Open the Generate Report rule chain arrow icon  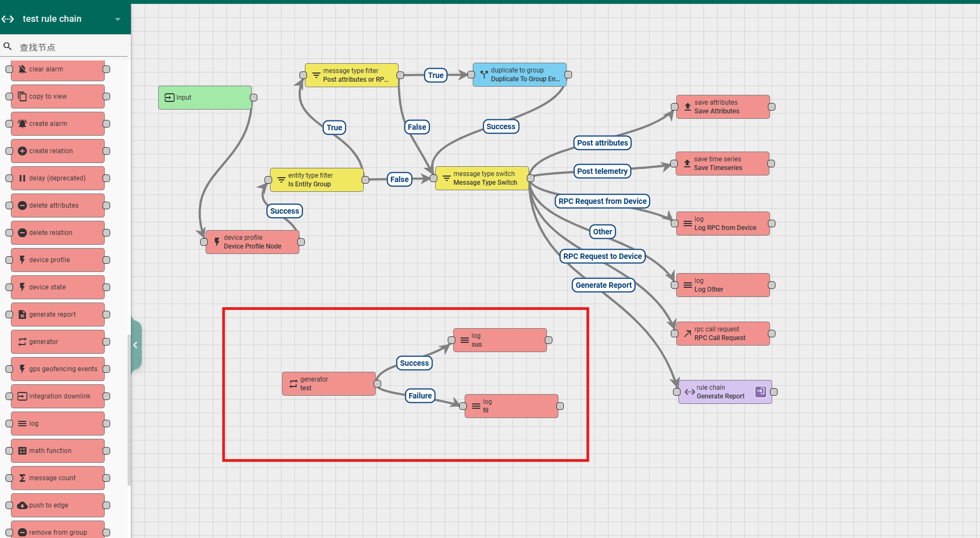tap(761, 391)
